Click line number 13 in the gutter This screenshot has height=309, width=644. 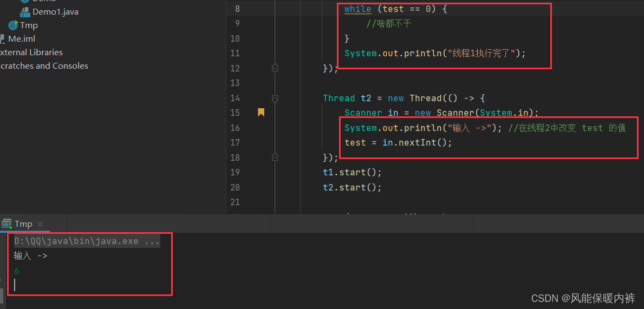point(235,83)
